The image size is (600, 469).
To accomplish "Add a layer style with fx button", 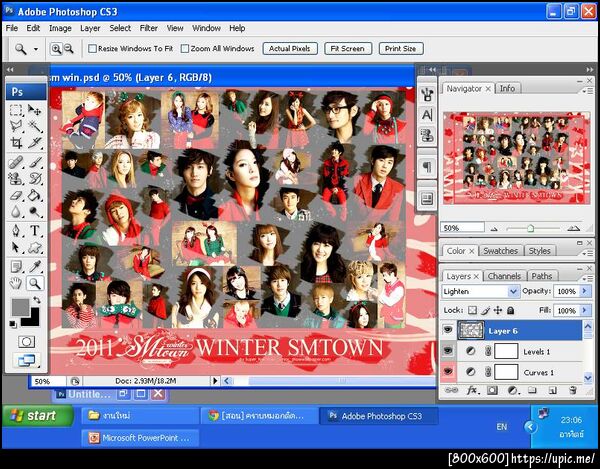I will [x=472, y=390].
